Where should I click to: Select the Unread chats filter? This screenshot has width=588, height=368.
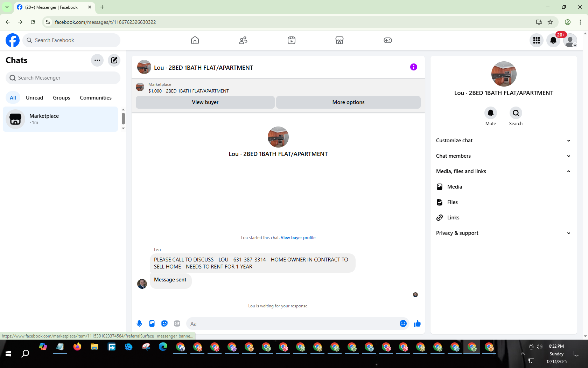35,98
